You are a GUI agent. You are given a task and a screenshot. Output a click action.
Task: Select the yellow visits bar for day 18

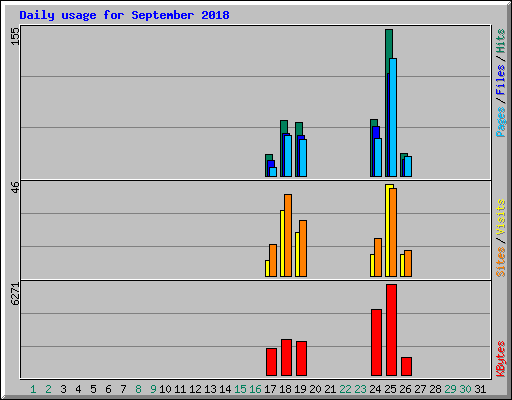282,243
